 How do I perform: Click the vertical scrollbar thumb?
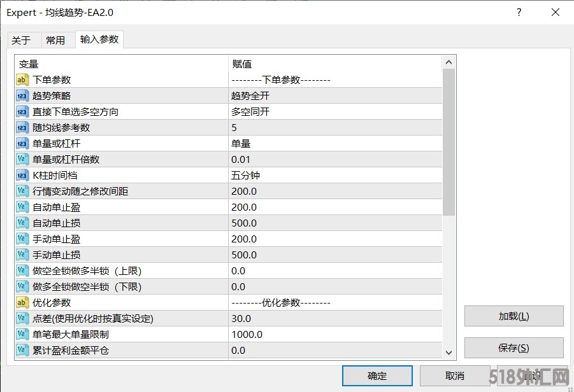tap(448, 143)
